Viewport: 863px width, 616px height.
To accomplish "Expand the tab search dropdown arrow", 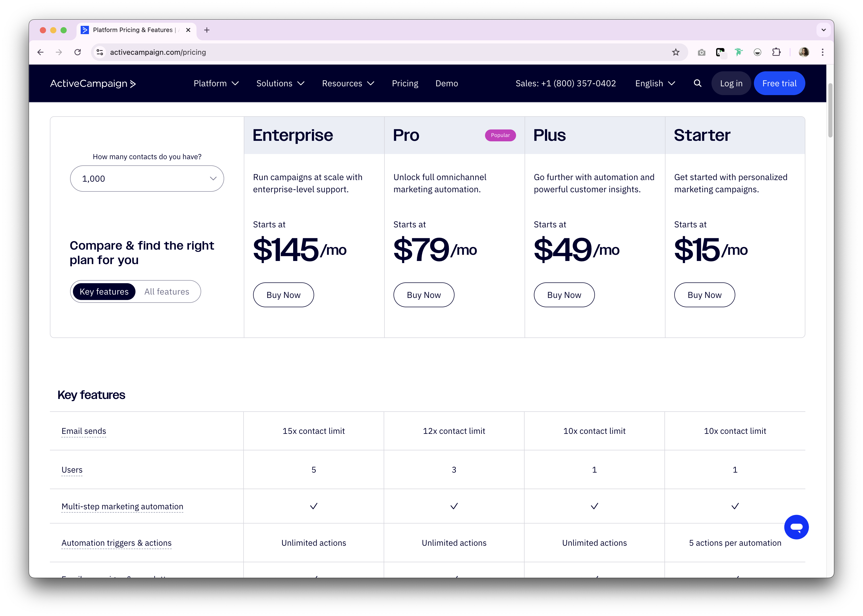I will pyautogui.click(x=823, y=30).
